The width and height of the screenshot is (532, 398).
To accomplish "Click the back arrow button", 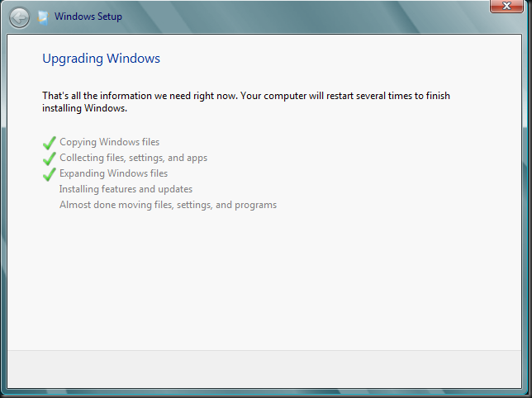I will 19,17.
